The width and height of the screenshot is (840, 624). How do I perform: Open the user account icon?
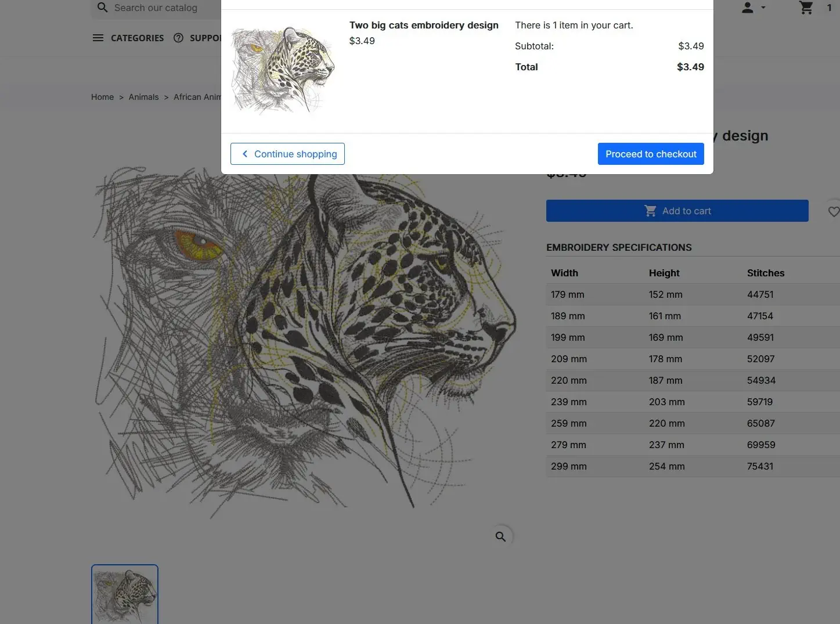pyautogui.click(x=748, y=8)
